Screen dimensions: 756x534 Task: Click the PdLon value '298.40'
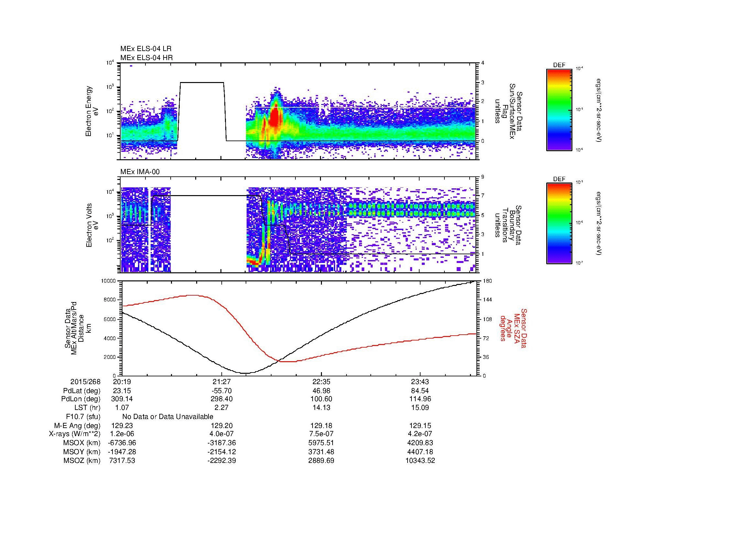[x=222, y=399]
